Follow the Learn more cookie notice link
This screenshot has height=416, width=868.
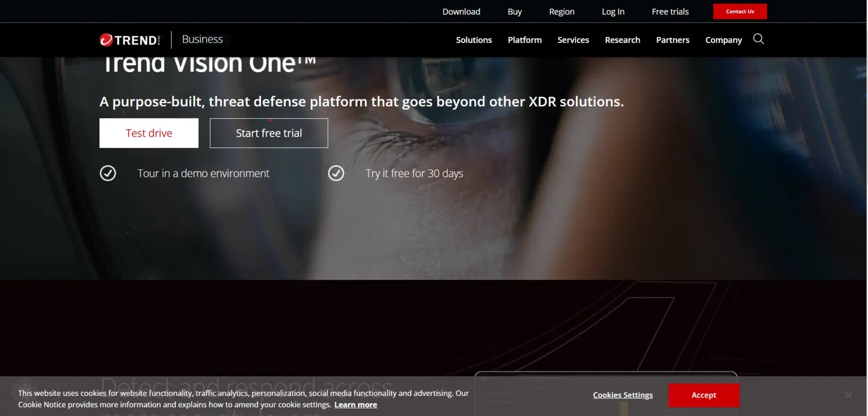tap(355, 405)
